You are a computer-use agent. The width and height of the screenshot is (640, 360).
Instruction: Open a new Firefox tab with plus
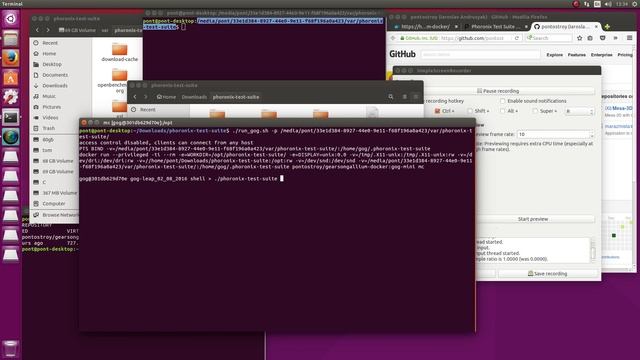point(607,27)
